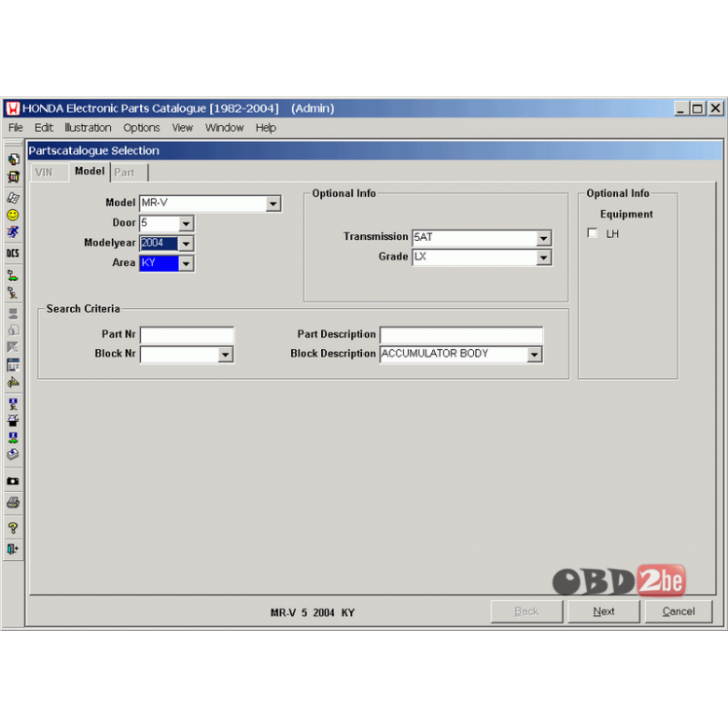Click the blue banner with motorcycle icon
This screenshot has height=728, width=728.
pos(13,403)
